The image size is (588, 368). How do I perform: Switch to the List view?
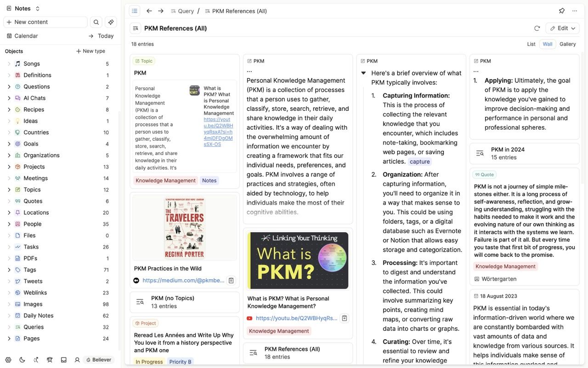tap(531, 44)
